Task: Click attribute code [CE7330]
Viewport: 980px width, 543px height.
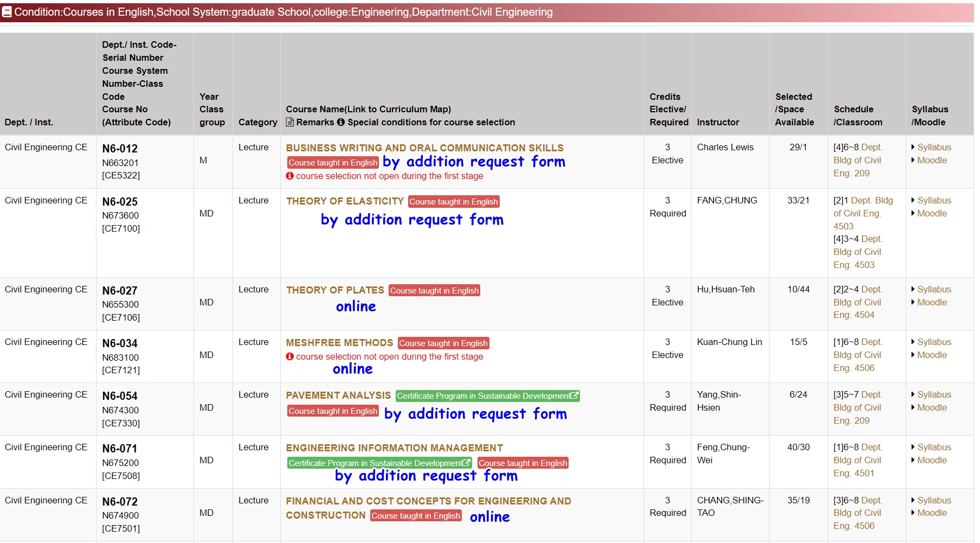Action: click(121, 423)
